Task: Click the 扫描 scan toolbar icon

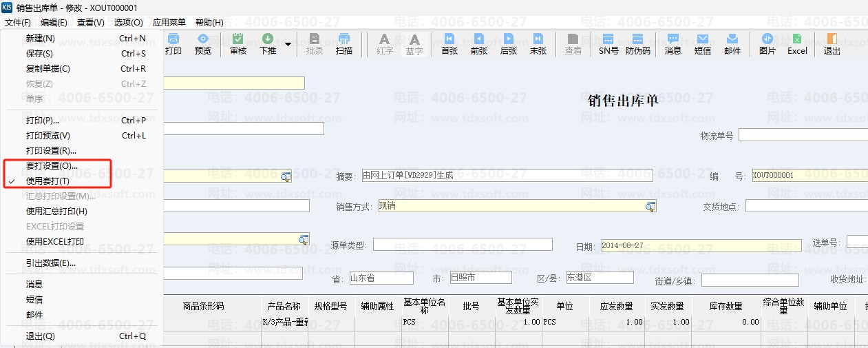Action: (344, 44)
